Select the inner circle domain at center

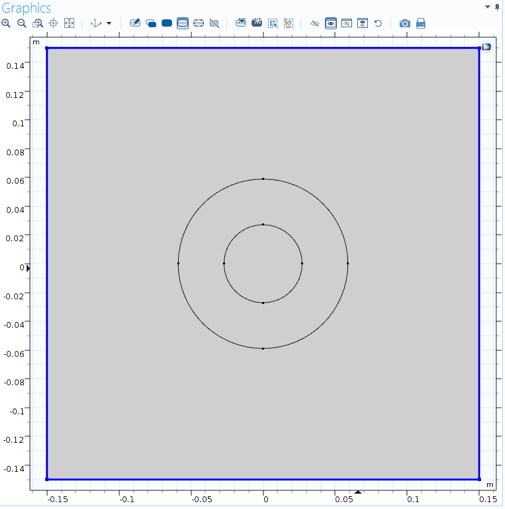pyautogui.click(x=263, y=263)
